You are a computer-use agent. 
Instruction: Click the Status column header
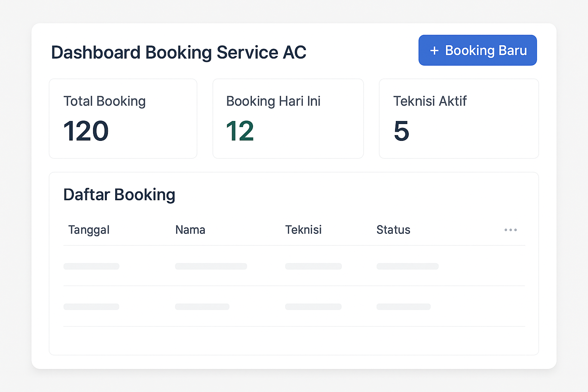click(x=393, y=230)
